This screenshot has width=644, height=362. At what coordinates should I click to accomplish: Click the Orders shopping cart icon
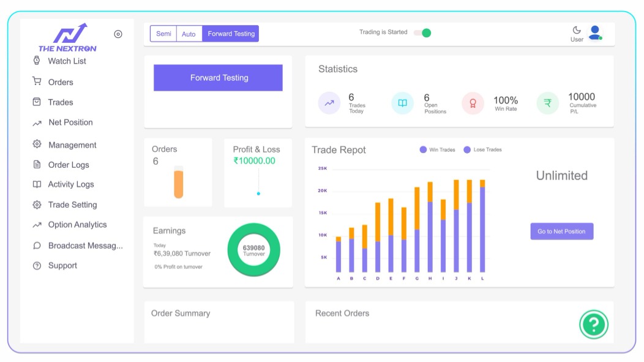[37, 81]
